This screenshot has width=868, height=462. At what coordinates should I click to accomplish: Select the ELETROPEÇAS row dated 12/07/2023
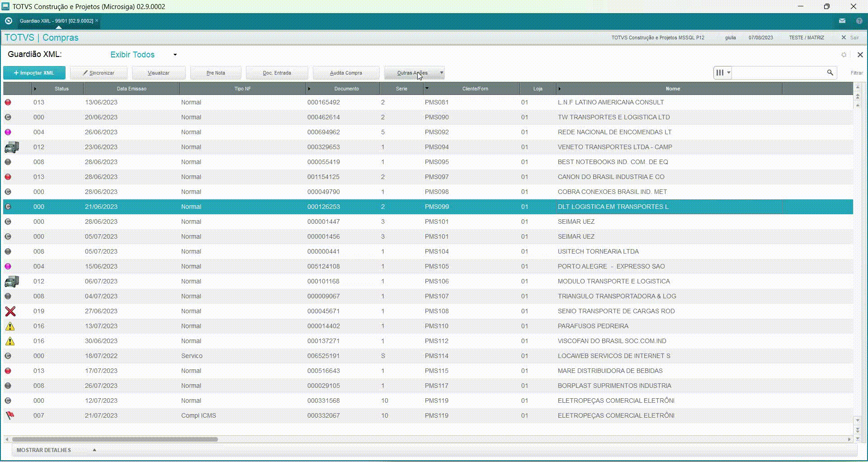point(428,401)
